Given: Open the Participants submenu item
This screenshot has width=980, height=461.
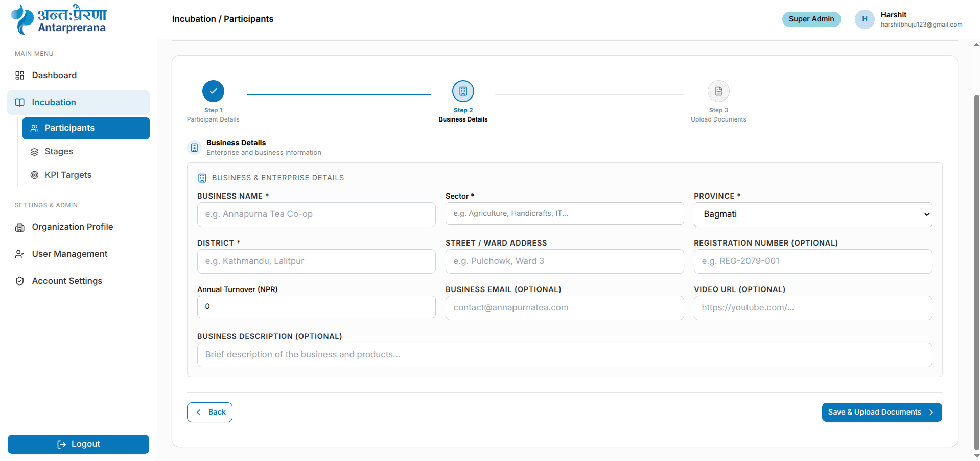Looking at the screenshot, I should [x=86, y=128].
